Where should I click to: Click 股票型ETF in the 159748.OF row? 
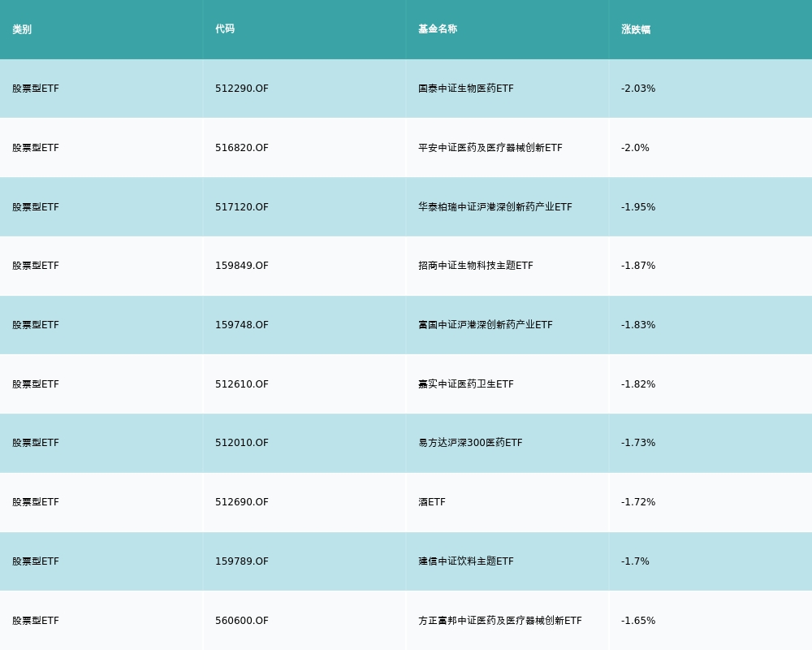click(x=36, y=325)
